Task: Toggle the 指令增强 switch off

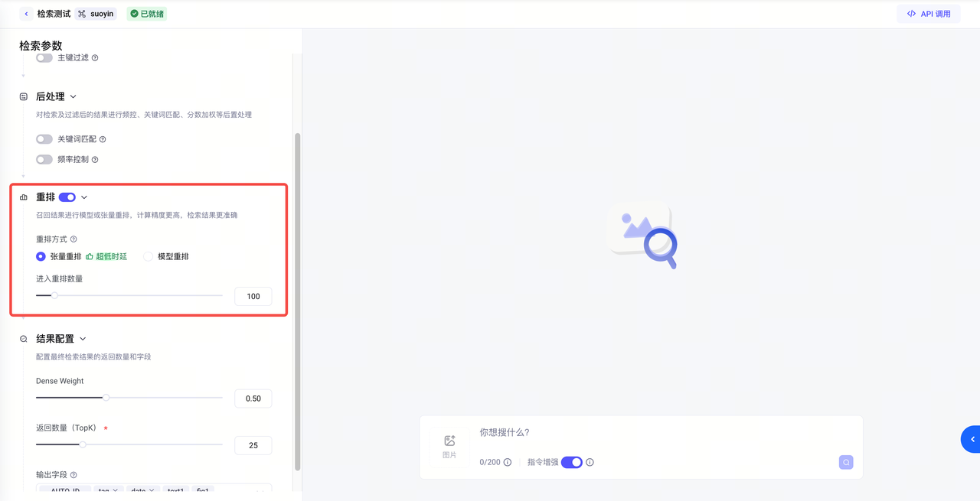Action: (572, 462)
